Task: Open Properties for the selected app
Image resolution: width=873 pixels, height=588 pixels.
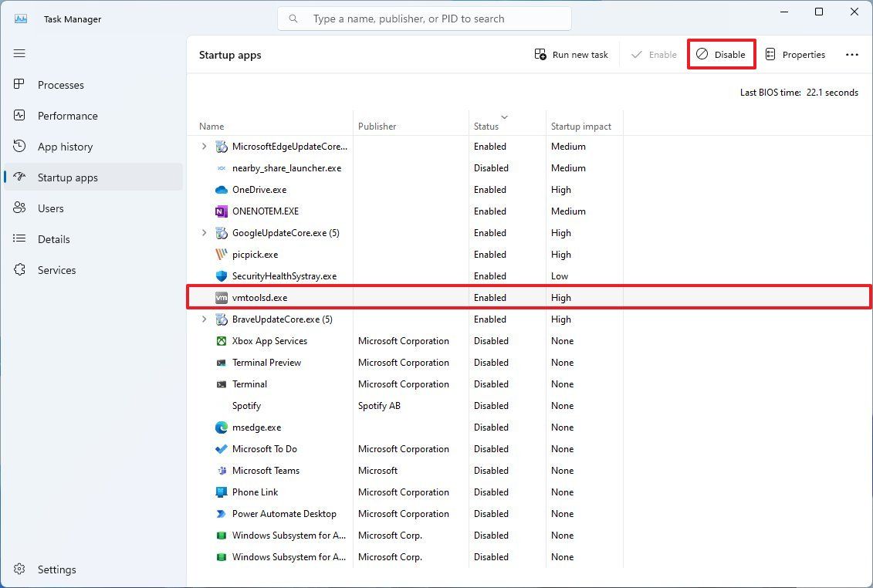Action: pos(795,54)
